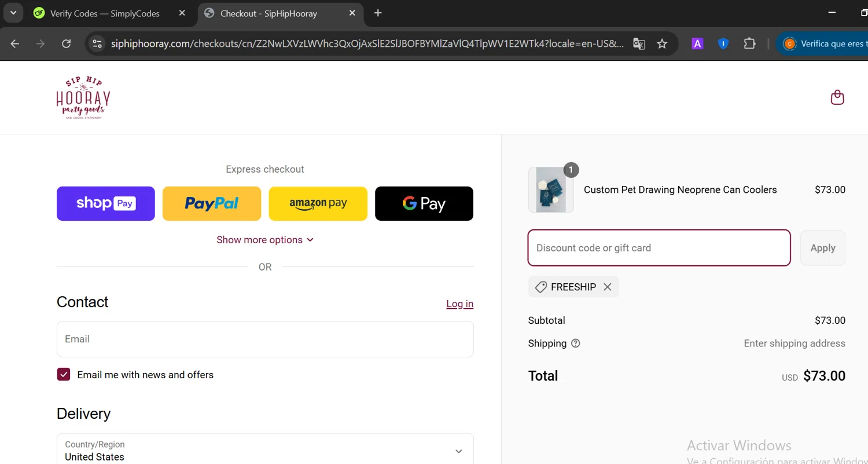
Task: Uncheck Email me with news and offers
Action: [64, 375]
